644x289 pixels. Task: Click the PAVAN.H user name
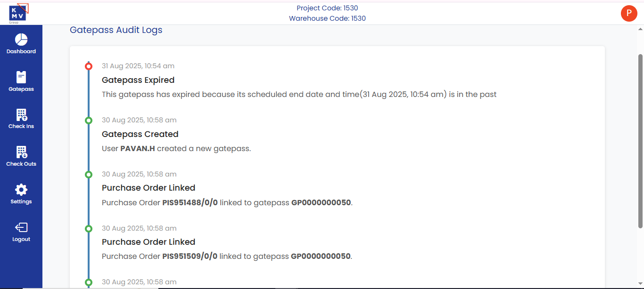pyautogui.click(x=138, y=149)
